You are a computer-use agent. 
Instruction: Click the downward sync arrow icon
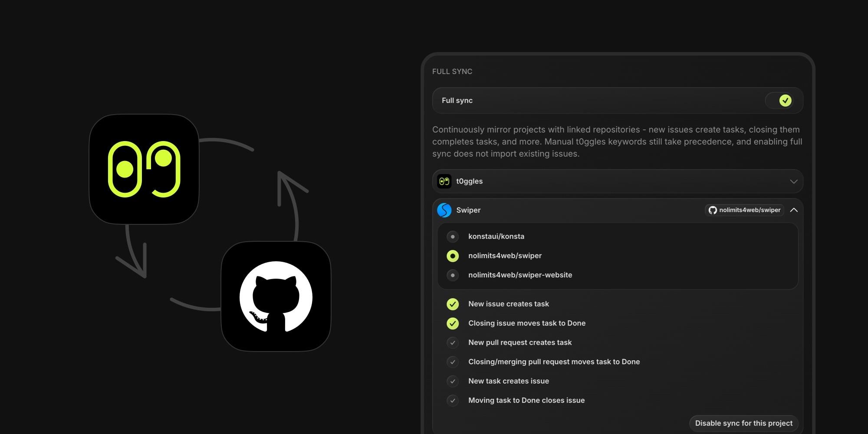[x=133, y=251]
